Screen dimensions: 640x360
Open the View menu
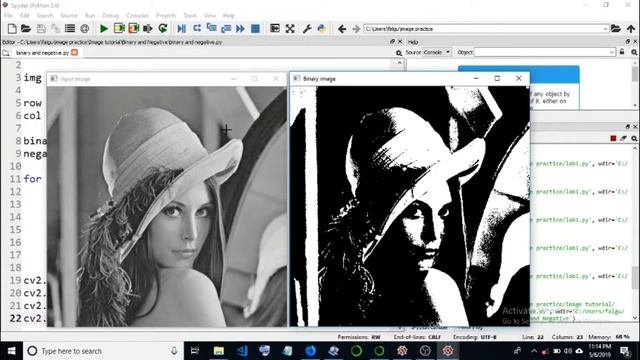(209, 16)
